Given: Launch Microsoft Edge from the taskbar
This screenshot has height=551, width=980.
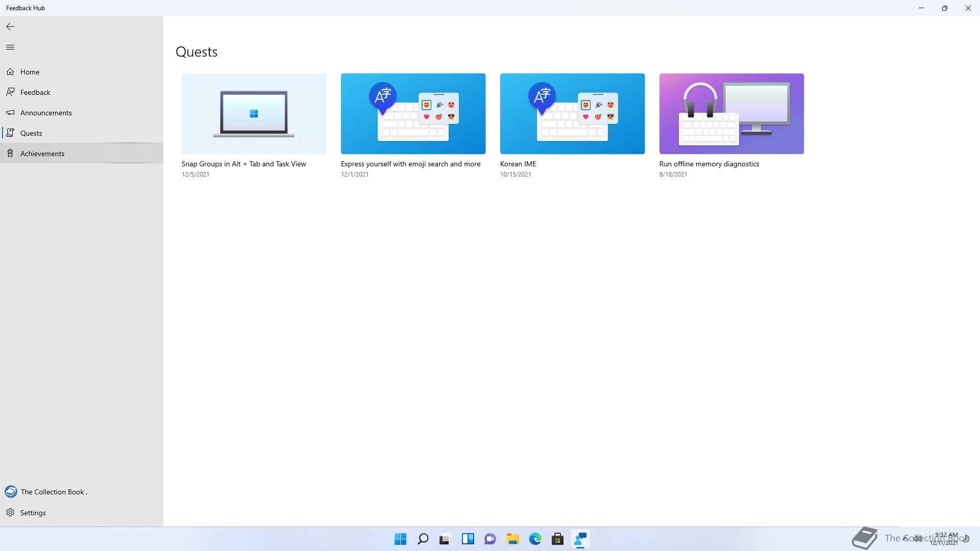Looking at the screenshot, I should (x=535, y=539).
